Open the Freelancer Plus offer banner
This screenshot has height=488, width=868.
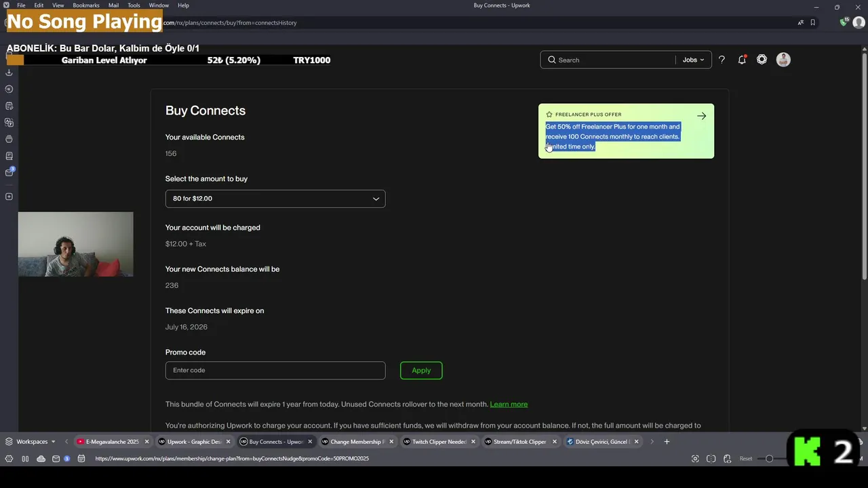pos(626,131)
